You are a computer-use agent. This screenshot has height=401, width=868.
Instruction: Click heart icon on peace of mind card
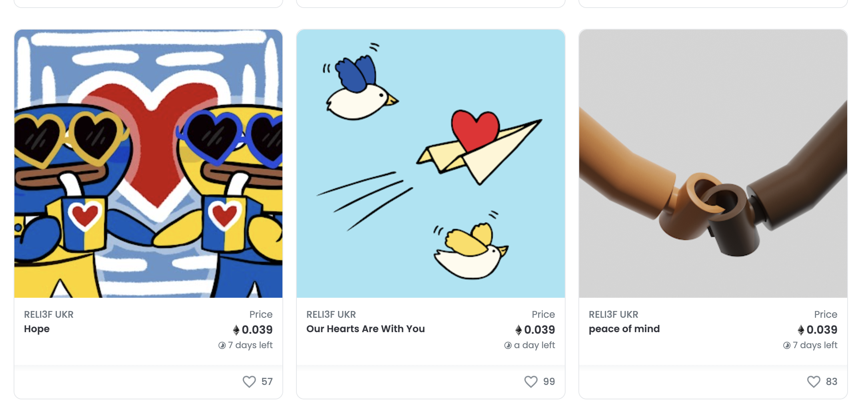click(x=813, y=381)
